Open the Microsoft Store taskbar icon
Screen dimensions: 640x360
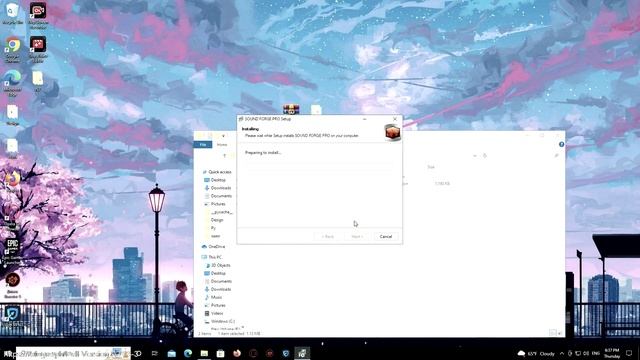pos(220,353)
